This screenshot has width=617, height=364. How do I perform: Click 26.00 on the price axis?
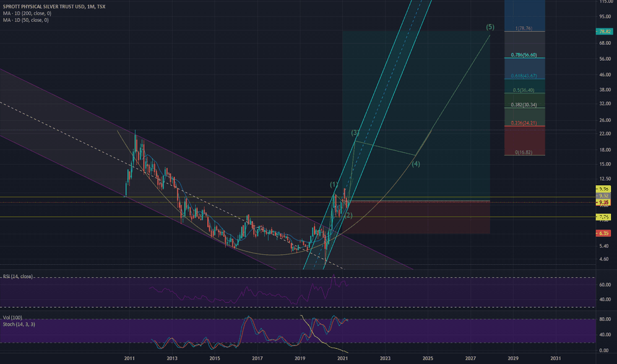coord(605,120)
